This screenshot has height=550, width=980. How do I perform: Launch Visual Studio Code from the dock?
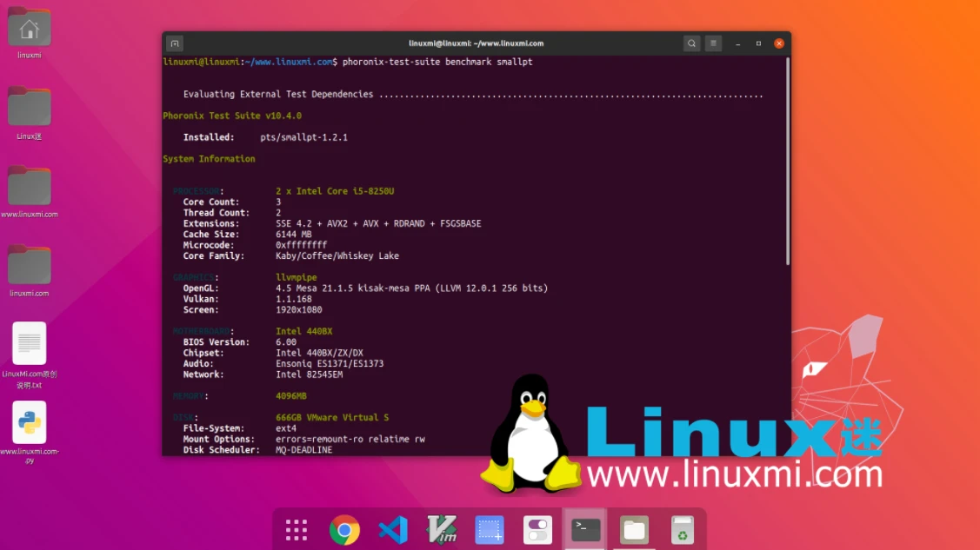tap(393, 530)
